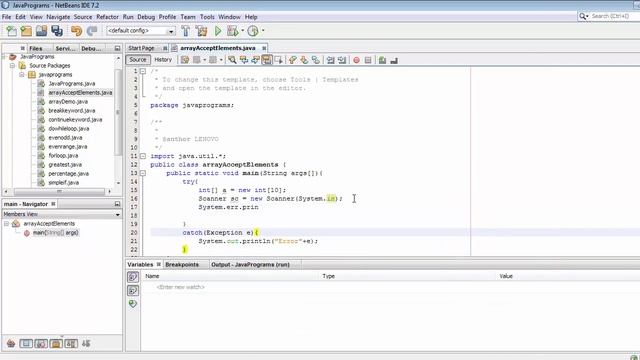Viewport: 640px width, 360px height.
Task: Open the Profile Project dropdown arrow
Action: (263, 31)
